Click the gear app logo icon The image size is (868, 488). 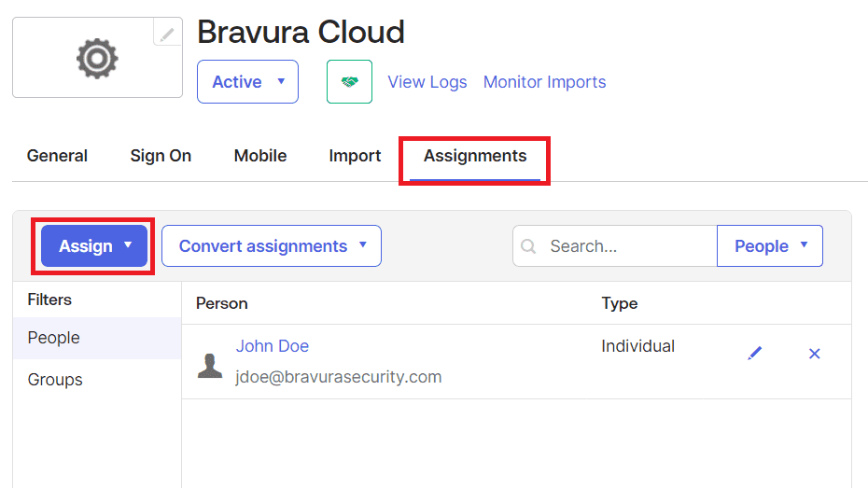[x=96, y=58]
